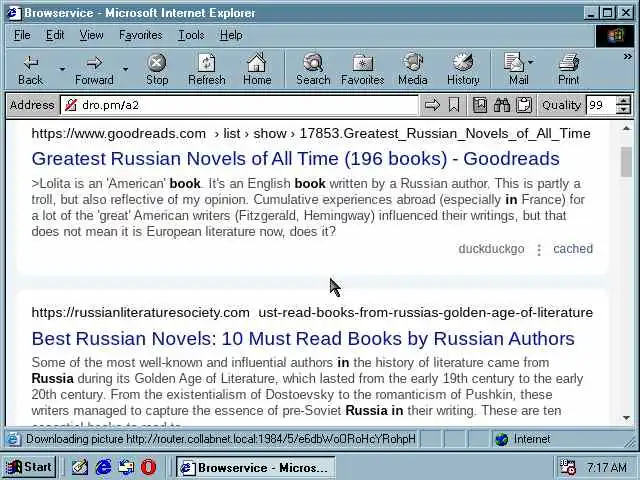Launch Opera from the quick launch bar
640x480 pixels.
[149, 467]
